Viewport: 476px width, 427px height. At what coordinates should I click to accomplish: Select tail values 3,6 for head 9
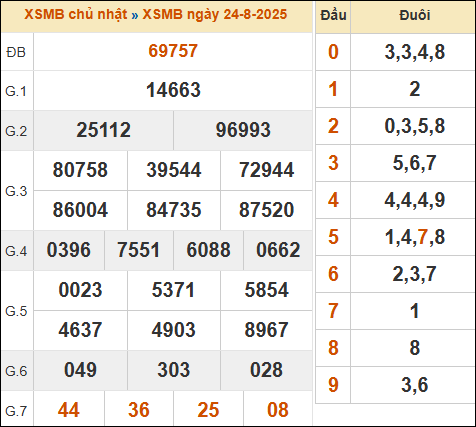[415, 385]
